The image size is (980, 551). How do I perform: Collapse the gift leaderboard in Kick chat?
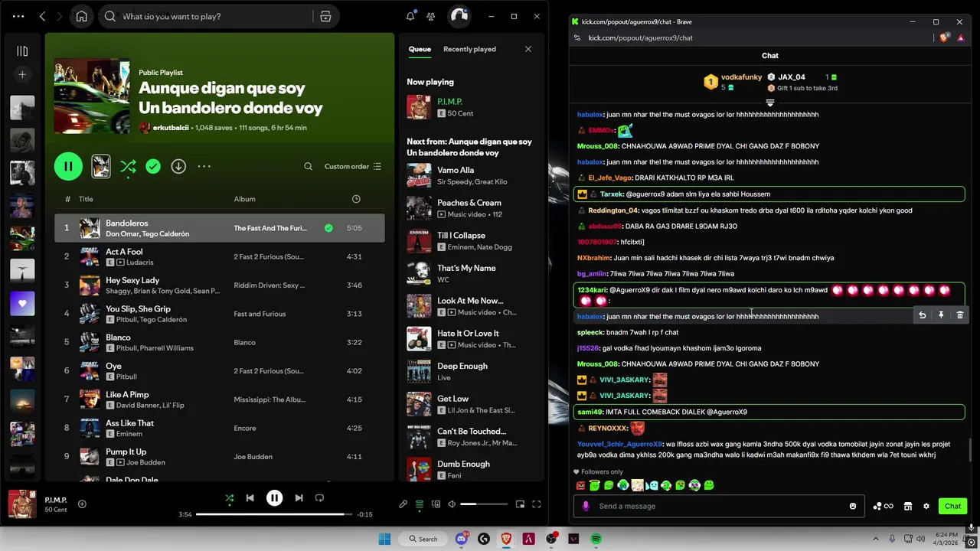pos(770,102)
